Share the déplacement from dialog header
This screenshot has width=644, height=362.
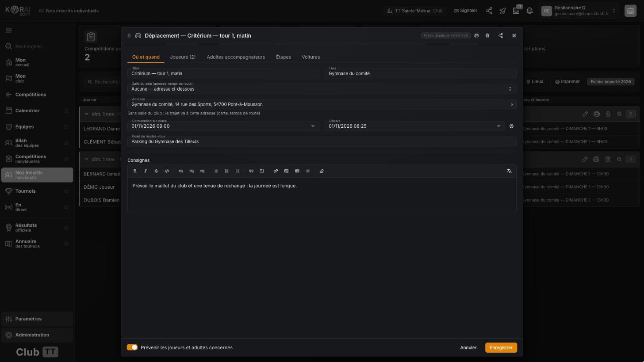(x=501, y=35)
